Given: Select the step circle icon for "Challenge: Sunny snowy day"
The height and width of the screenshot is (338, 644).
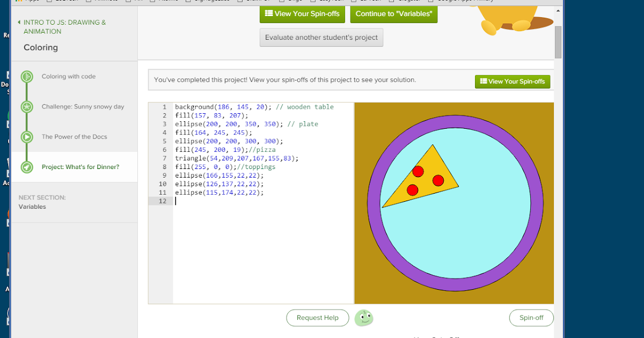Looking at the screenshot, I should tap(26, 107).
